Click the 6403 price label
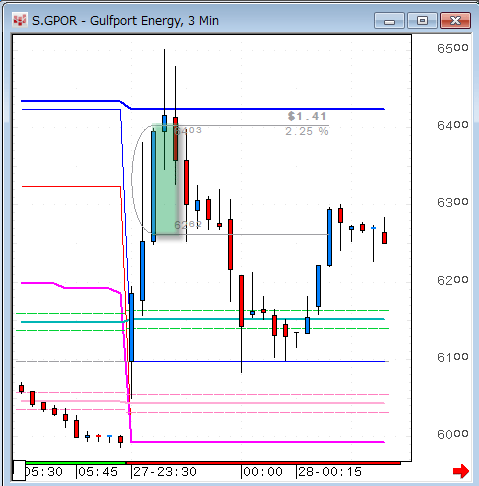Screen dimensions: 479x486 [x=188, y=130]
